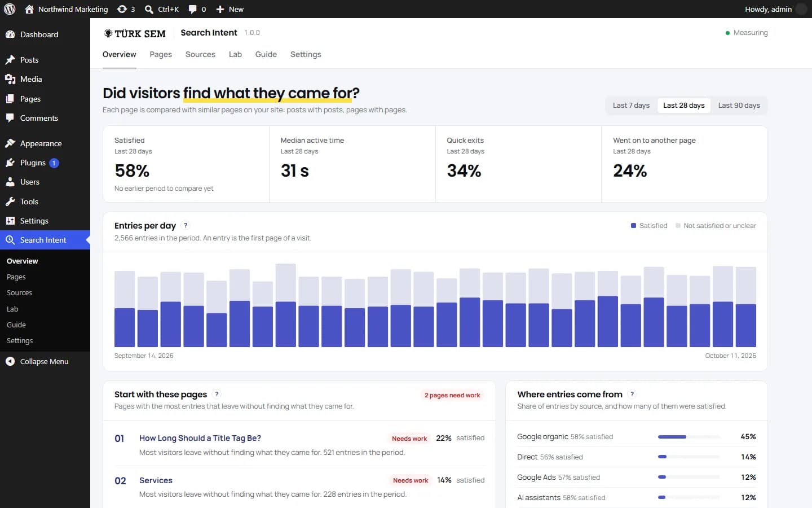Screen dimensions: 812x508
Task: Select the Last 90 days range
Action: coord(739,106)
